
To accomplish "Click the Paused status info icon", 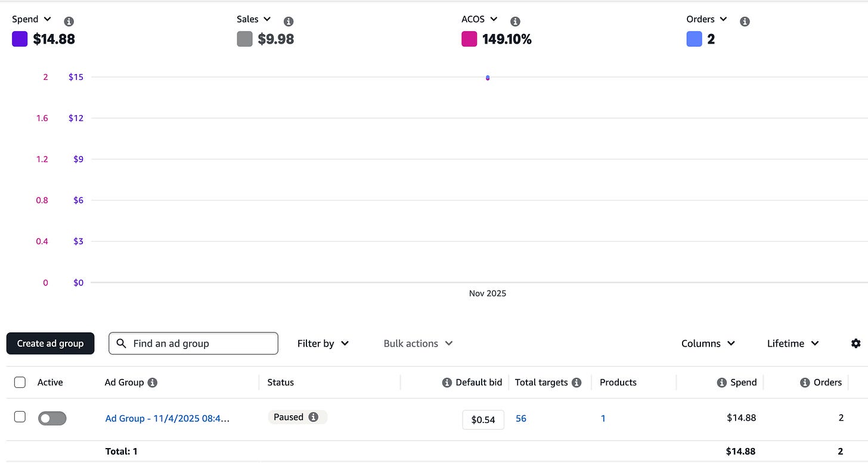I will [314, 417].
